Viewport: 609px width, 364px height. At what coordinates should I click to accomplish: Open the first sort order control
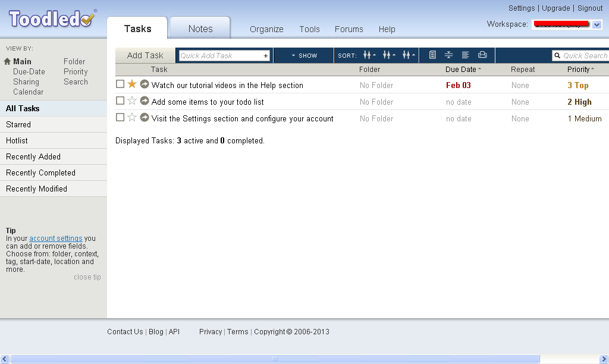[369, 55]
